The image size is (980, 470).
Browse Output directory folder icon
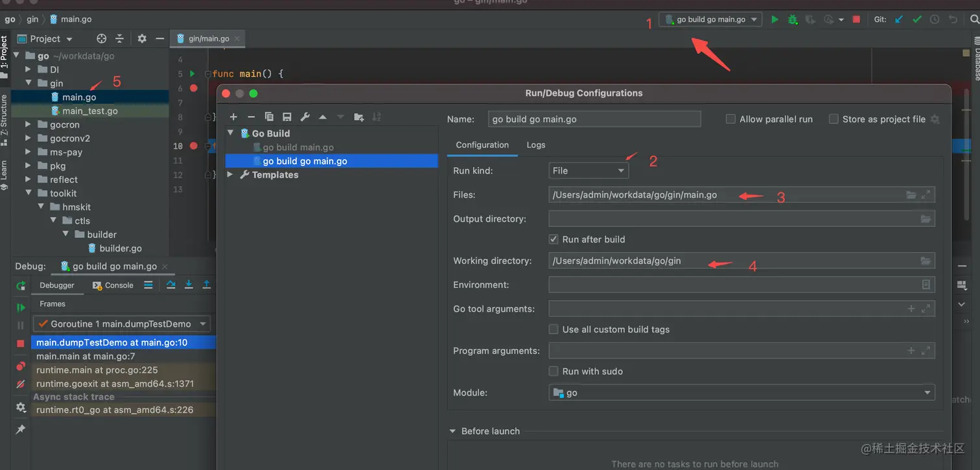coord(926,219)
